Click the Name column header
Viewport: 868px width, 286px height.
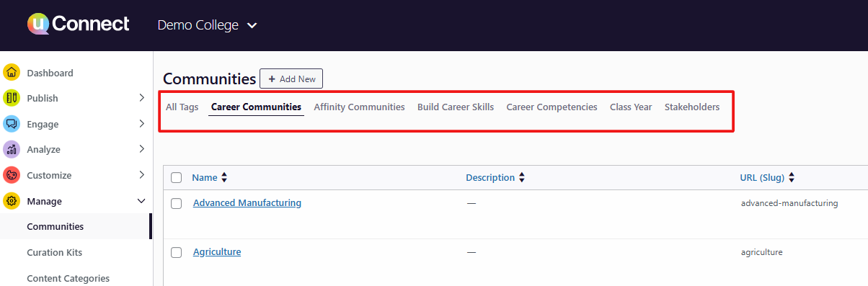(x=205, y=177)
